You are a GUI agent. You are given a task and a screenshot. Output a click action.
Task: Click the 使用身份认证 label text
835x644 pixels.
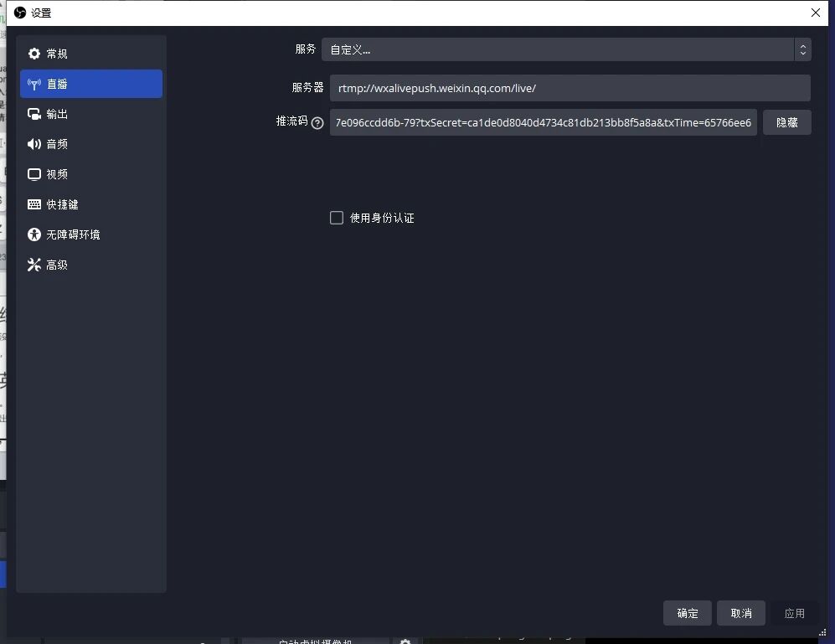(x=382, y=218)
